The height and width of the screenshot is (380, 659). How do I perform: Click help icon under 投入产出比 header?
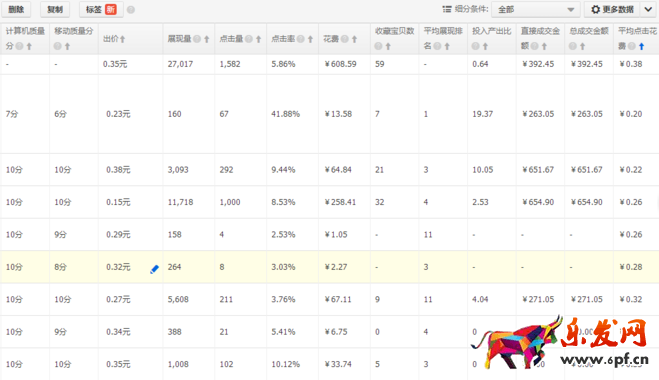click(475, 47)
